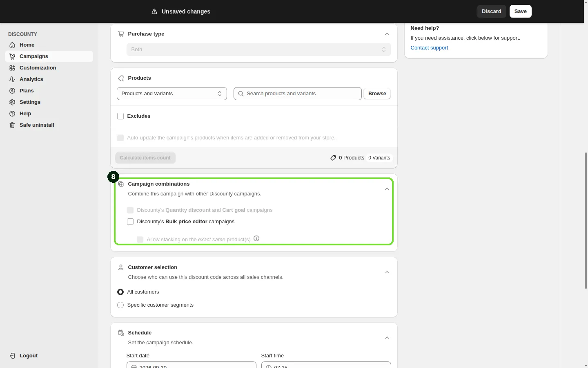Collapse the Customer selection section chevron
This screenshot has height=368, width=588.
387,272
